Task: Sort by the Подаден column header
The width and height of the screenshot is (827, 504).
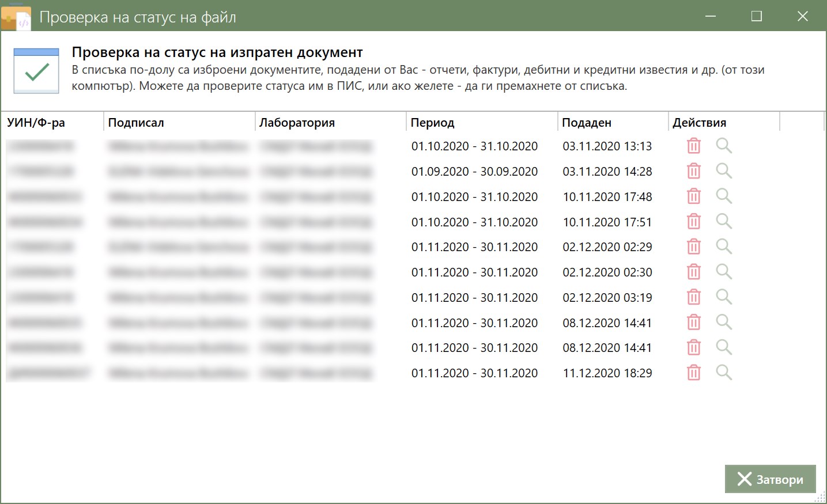Action: coord(613,123)
